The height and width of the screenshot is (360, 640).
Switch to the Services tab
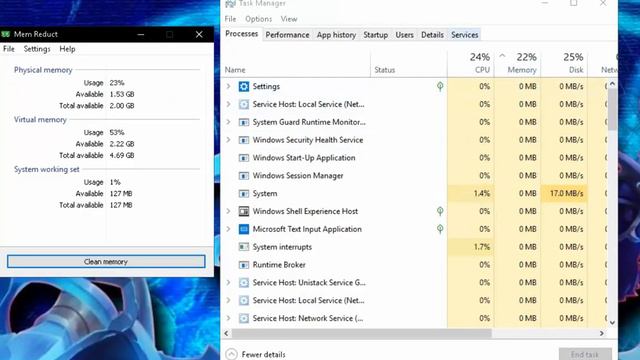click(x=464, y=35)
